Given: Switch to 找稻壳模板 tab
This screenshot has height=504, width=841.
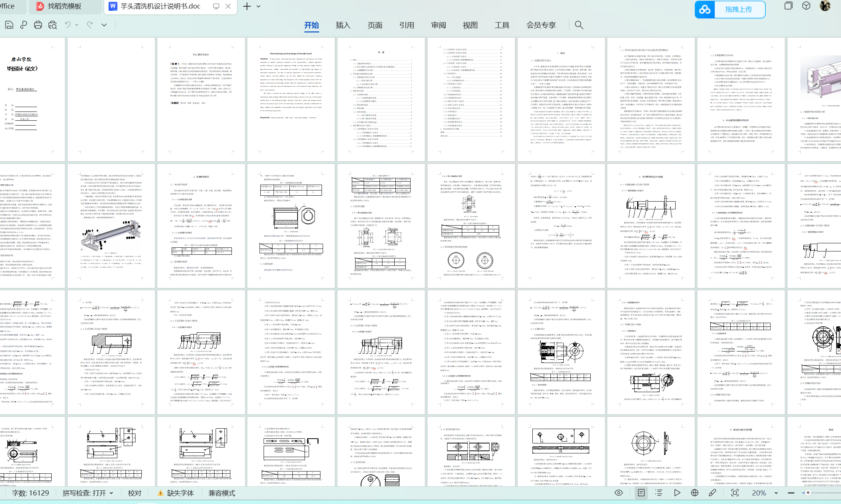Looking at the screenshot, I should point(65,7).
